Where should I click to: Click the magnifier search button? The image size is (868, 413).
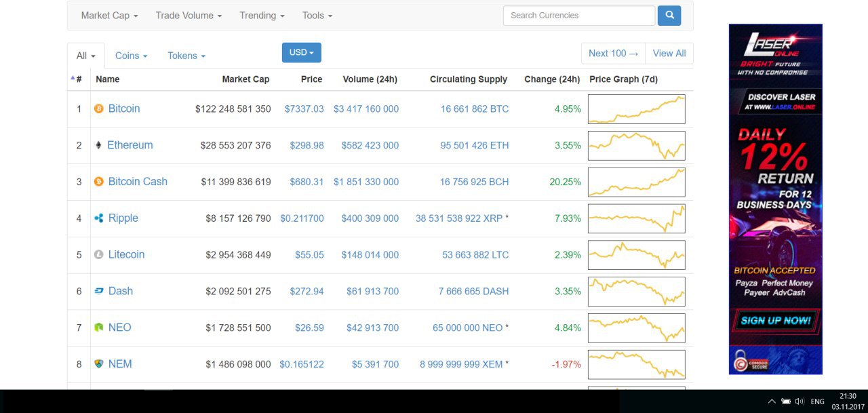click(669, 16)
